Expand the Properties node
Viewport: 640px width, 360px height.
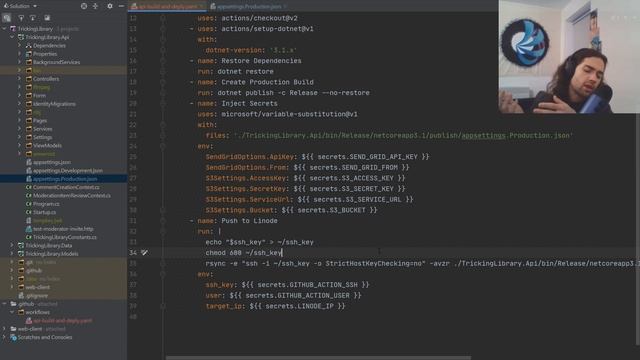19,54
